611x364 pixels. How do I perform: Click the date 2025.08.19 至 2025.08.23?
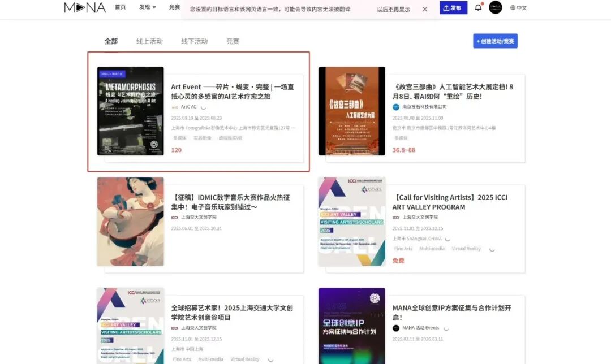pyautogui.click(x=196, y=118)
